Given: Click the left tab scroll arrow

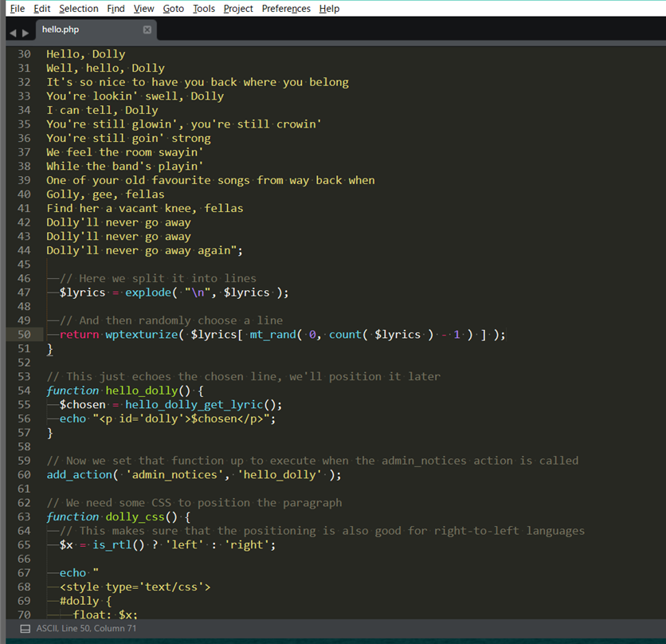Looking at the screenshot, I should [x=12, y=33].
